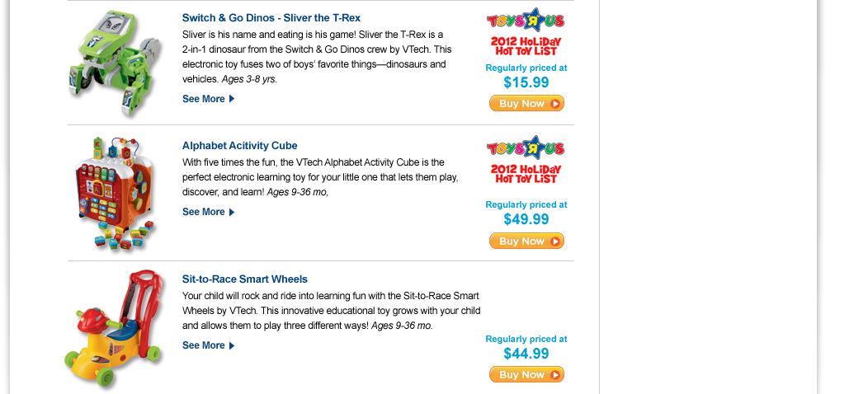Click Toys R Us logo beside T-Rex listing

[x=526, y=21]
